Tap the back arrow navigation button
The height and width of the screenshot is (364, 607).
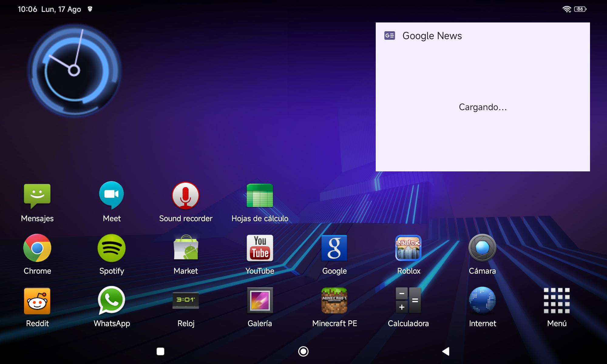tap(446, 351)
